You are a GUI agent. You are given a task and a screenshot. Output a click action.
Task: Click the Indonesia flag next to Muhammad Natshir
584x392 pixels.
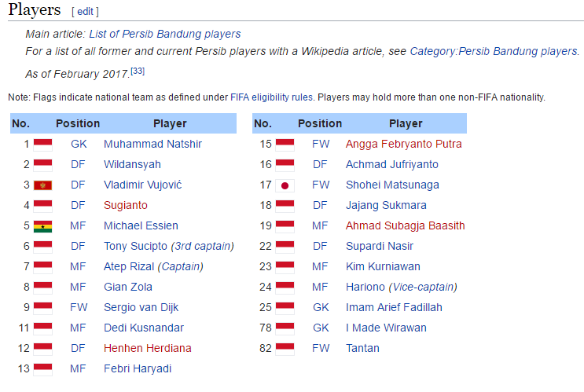point(42,145)
